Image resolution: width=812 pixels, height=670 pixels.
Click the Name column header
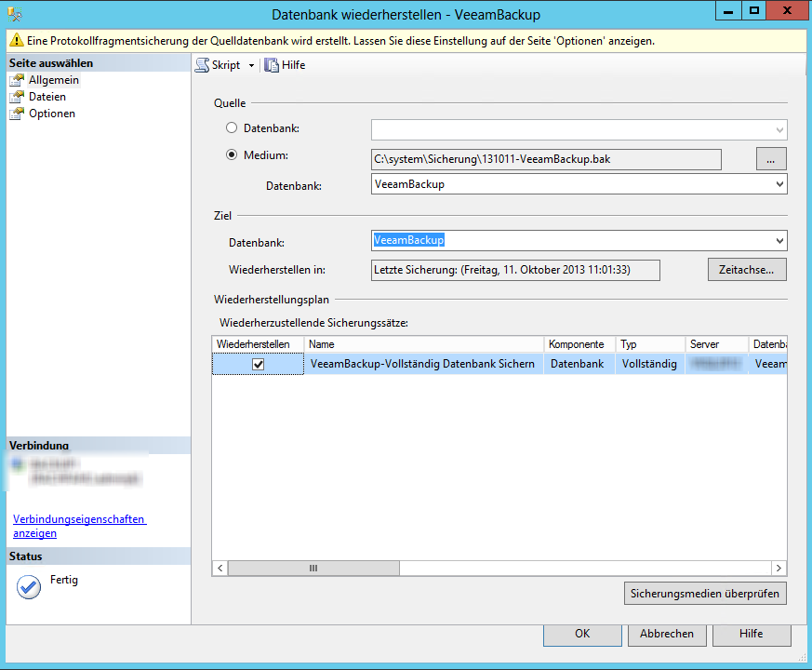click(x=423, y=344)
